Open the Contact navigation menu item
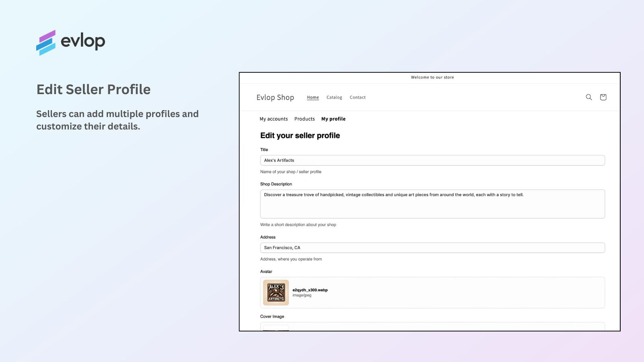644x362 pixels. (357, 97)
